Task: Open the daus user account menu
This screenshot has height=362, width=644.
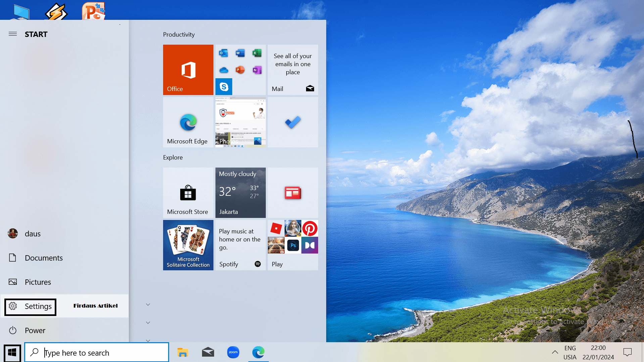Action: [64, 234]
